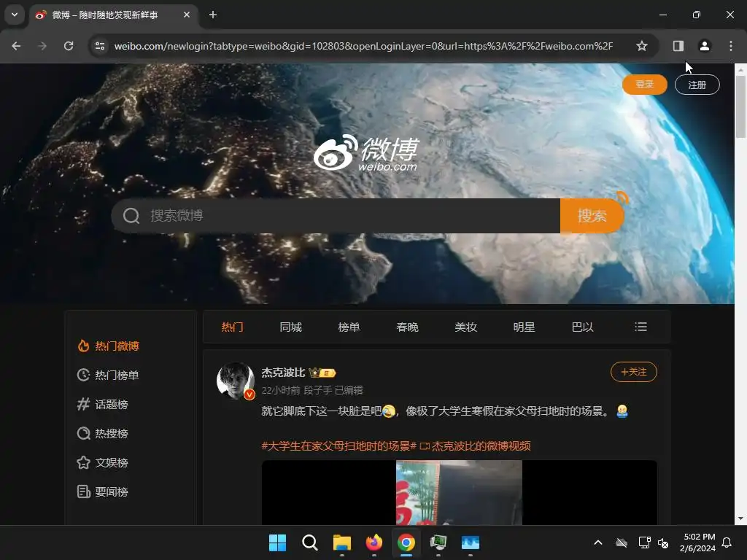
Task: Expand more categories list icon
Action: coord(640,327)
